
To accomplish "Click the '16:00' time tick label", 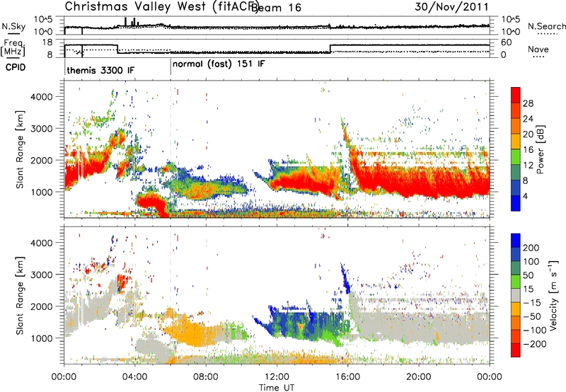I will pyautogui.click(x=347, y=377).
